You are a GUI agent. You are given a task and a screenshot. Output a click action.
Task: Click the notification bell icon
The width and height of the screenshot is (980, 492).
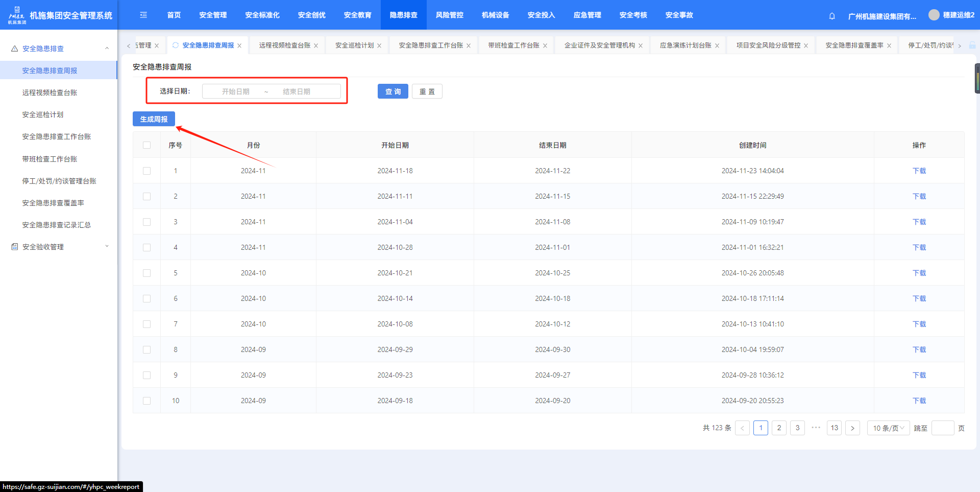(x=832, y=16)
